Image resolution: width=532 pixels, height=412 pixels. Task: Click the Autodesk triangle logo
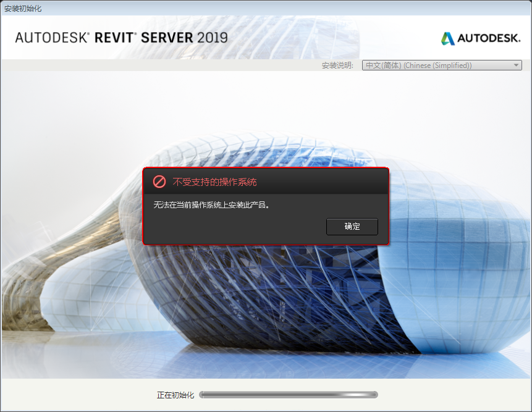click(x=447, y=38)
